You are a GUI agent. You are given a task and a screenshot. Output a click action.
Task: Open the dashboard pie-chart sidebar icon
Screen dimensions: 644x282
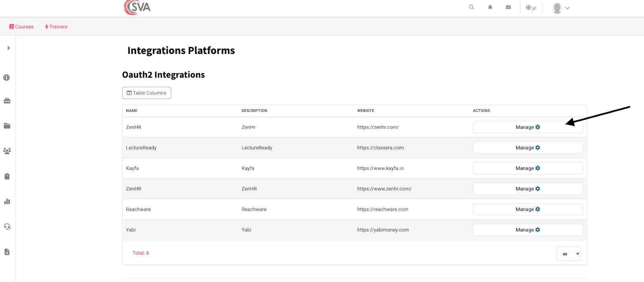[7, 78]
